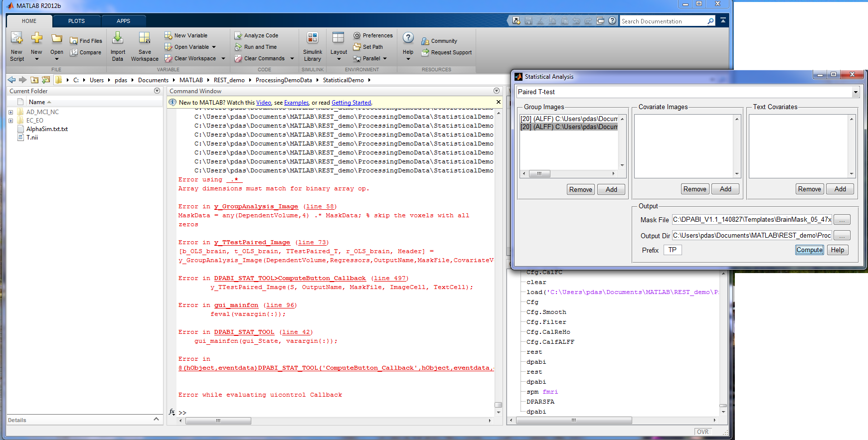Click the line 497 error link
The height and width of the screenshot is (440, 868).
coord(390,278)
